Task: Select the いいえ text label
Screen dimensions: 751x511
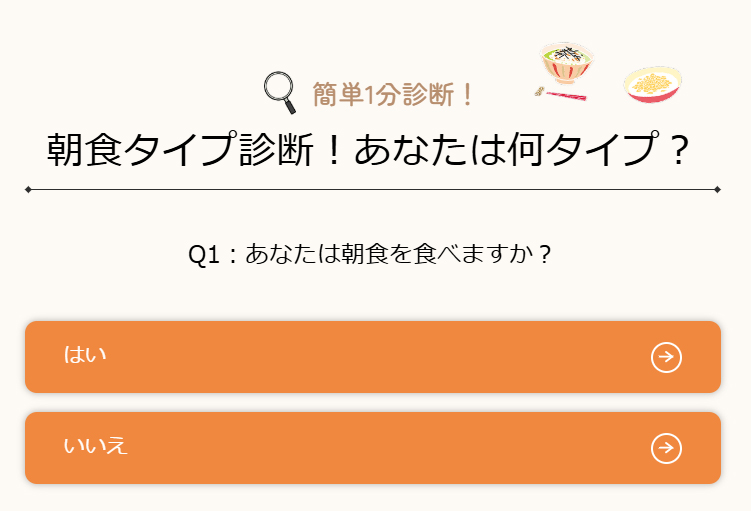Action: click(96, 446)
